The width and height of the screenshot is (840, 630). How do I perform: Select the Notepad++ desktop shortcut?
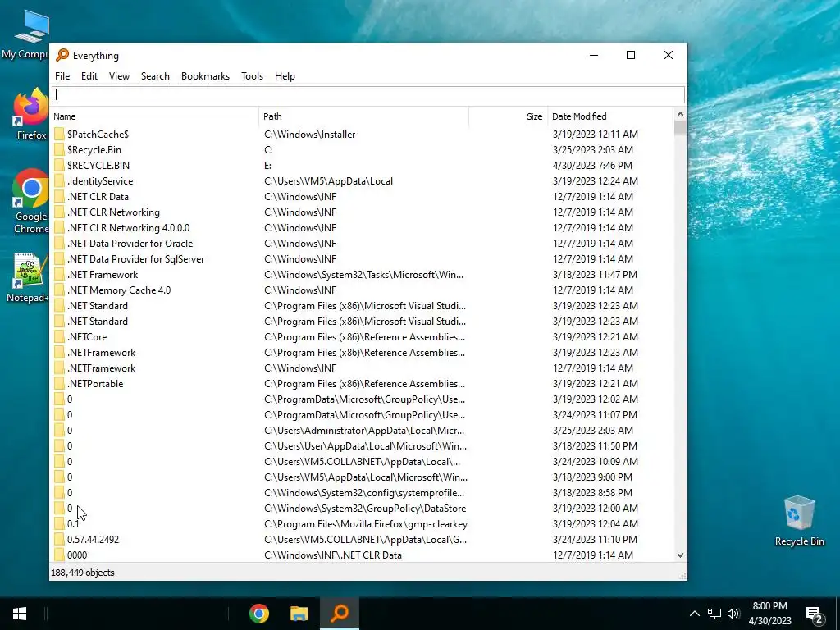coord(28,278)
